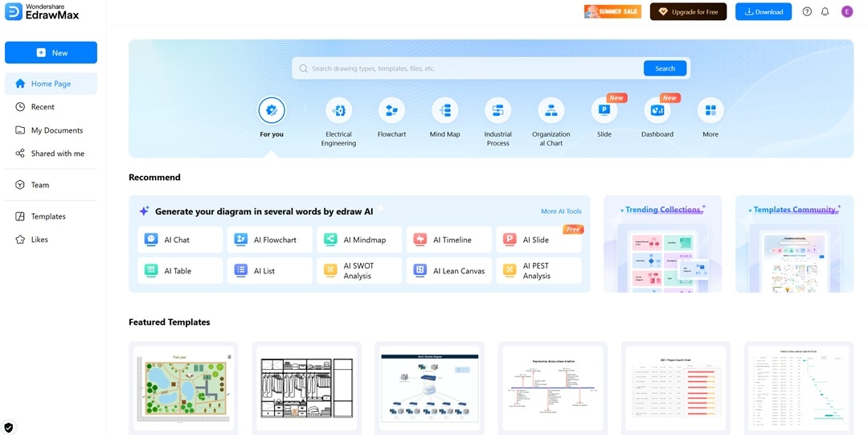Open My Documents in the sidebar
868x435 pixels.
[51, 130]
